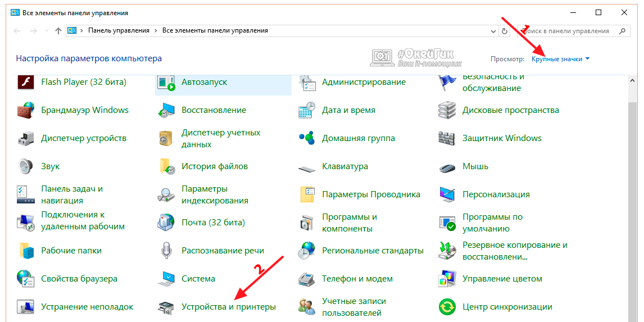Go back with the Back arrow
This screenshot has height=322, width=644.
[x=17, y=31]
